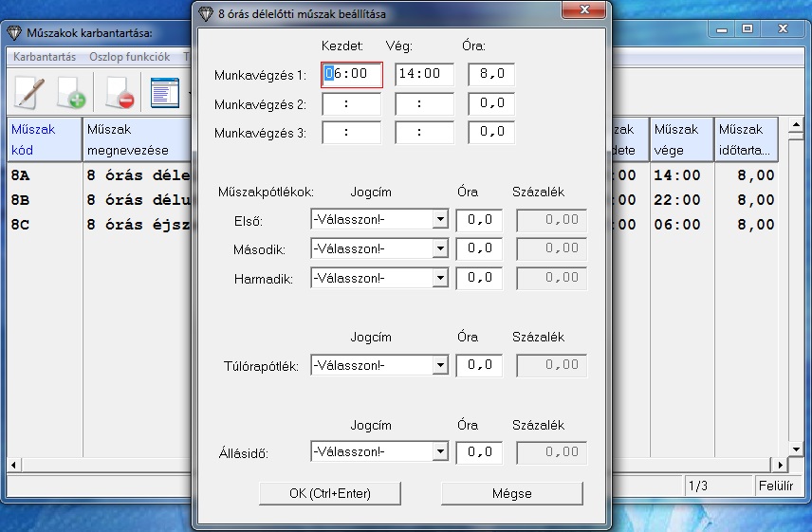Click the Munkavégzés 2 Kezdet time field
Viewport: 812px width, 532px height.
(x=351, y=104)
